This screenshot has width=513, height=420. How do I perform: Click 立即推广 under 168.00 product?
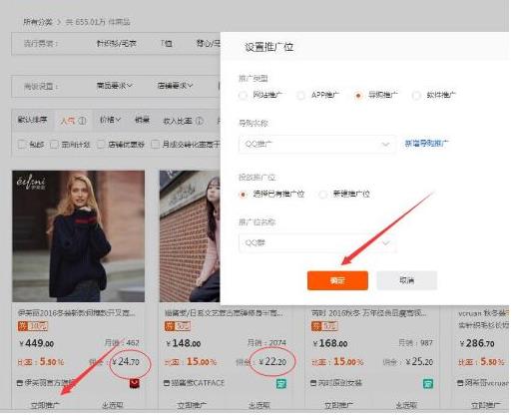tap(339, 405)
